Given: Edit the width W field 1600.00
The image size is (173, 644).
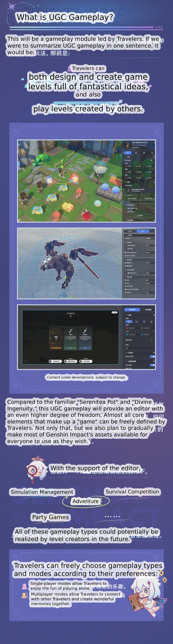Looking at the screenshot, I should point(133,335).
